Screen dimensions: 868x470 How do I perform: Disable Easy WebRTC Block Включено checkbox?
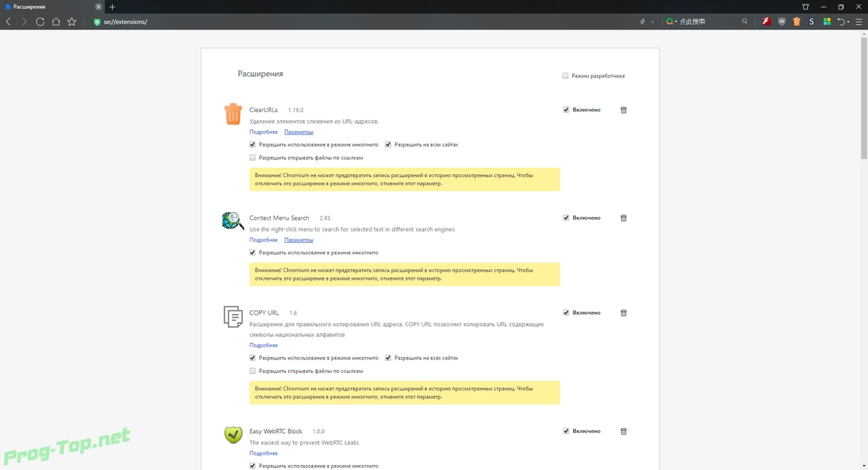tap(566, 431)
